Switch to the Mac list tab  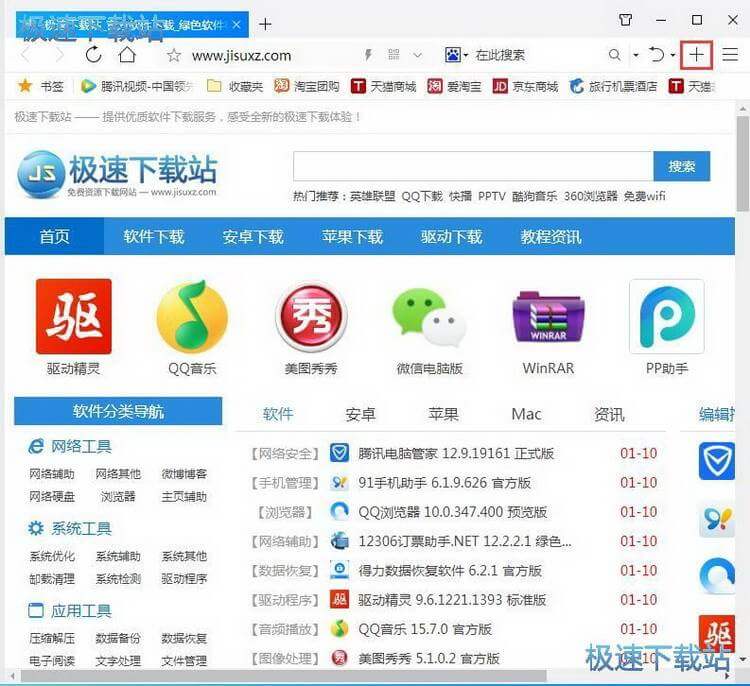click(526, 414)
